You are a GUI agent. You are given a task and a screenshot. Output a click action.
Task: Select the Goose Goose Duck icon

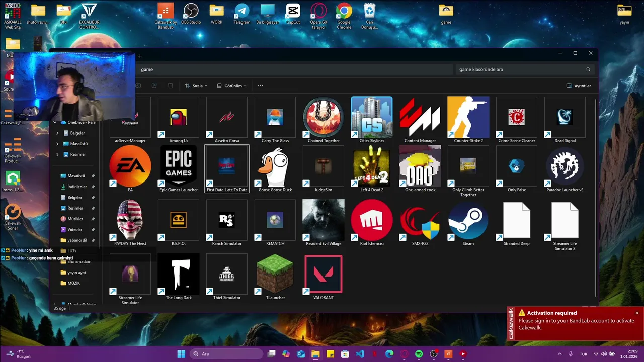(275, 166)
